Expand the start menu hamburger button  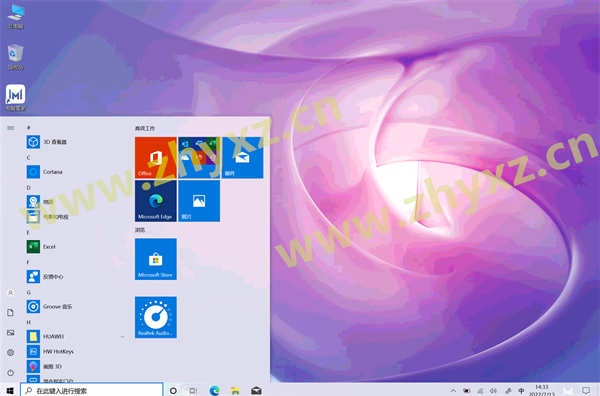[11, 128]
